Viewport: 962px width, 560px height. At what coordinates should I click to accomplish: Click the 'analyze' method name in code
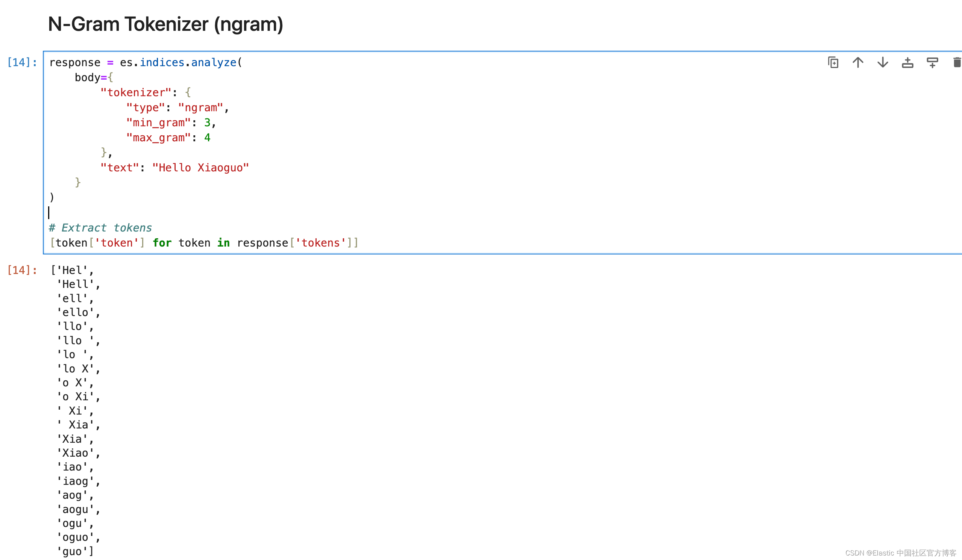[214, 62]
